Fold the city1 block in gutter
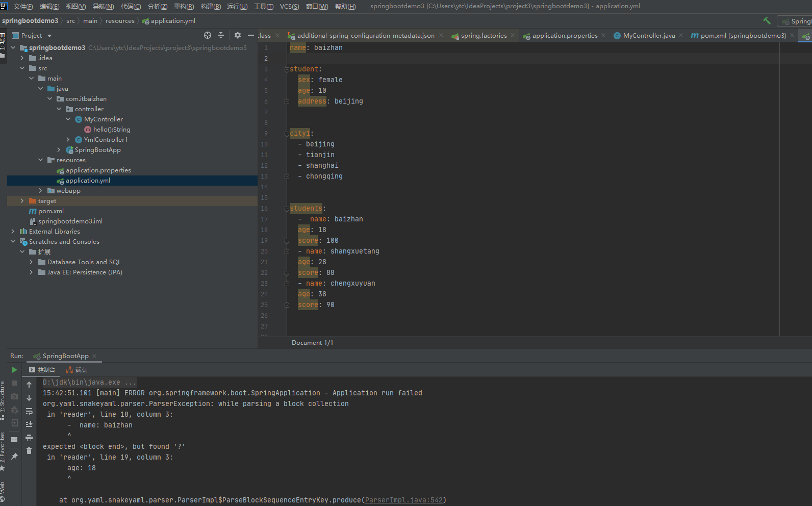 (287, 134)
